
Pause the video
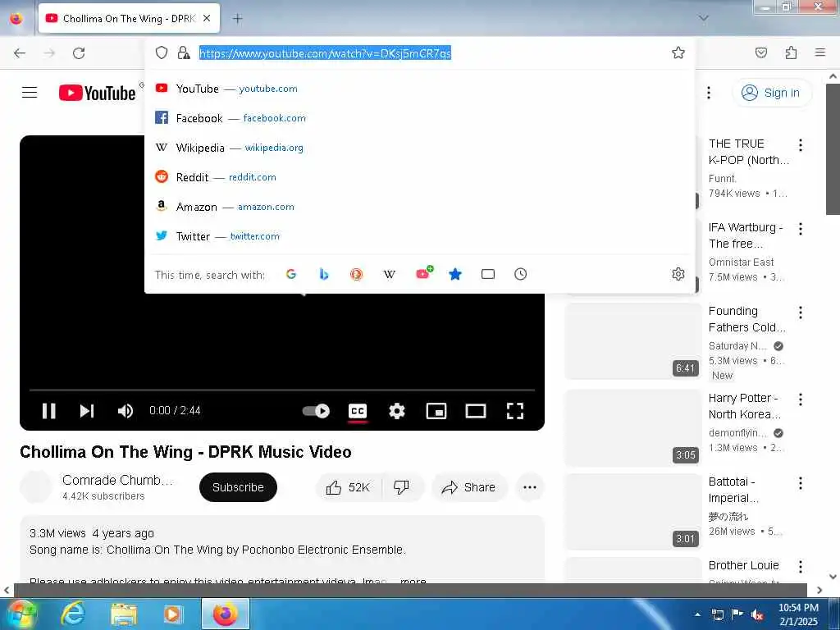48,411
